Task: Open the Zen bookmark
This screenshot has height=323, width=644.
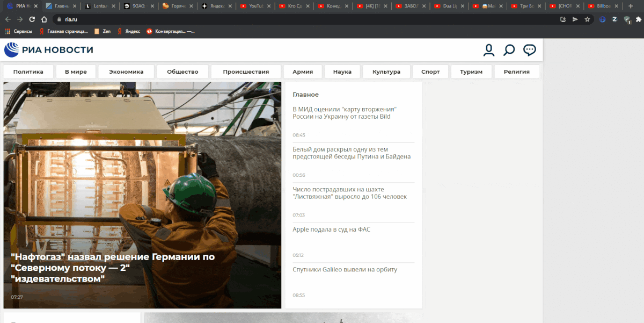Action: click(x=103, y=31)
